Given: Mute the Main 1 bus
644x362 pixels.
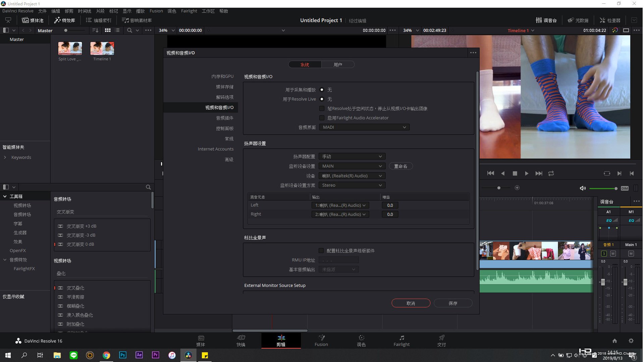Looking at the screenshot, I should pyautogui.click(x=631, y=254).
